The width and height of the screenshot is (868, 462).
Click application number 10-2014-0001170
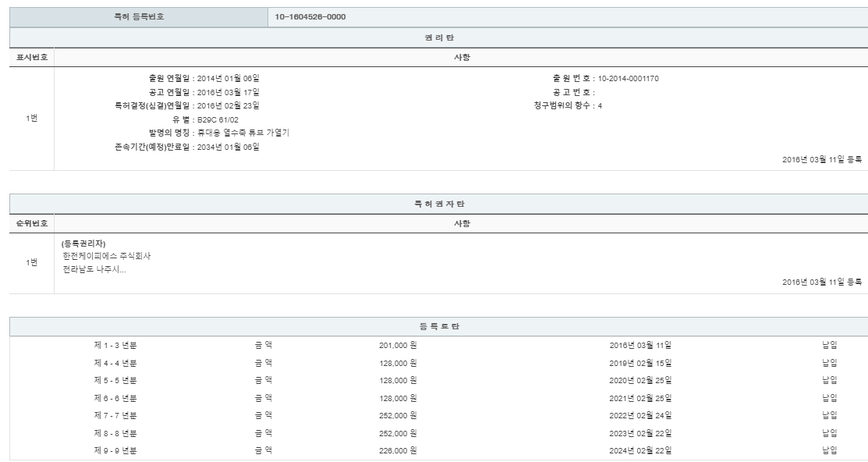coord(629,78)
